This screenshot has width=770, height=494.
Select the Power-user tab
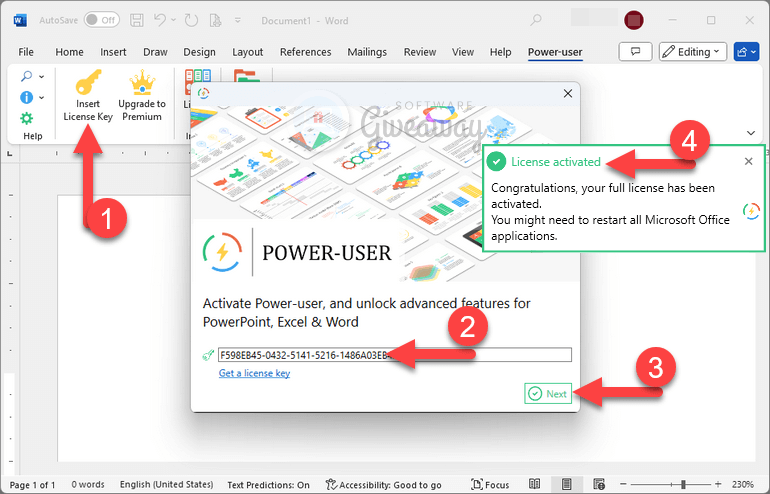pyautogui.click(x=555, y=52)
